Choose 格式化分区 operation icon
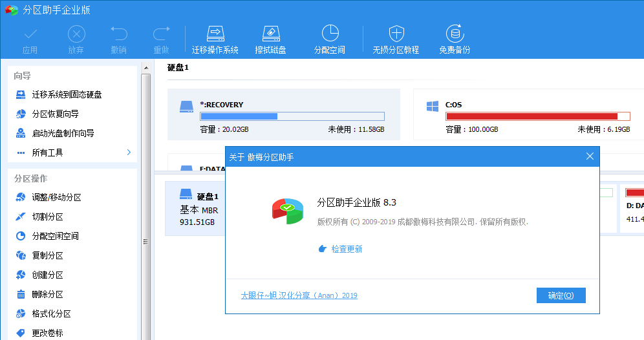This screenshot has width=644, height=340. coord(21,313)
